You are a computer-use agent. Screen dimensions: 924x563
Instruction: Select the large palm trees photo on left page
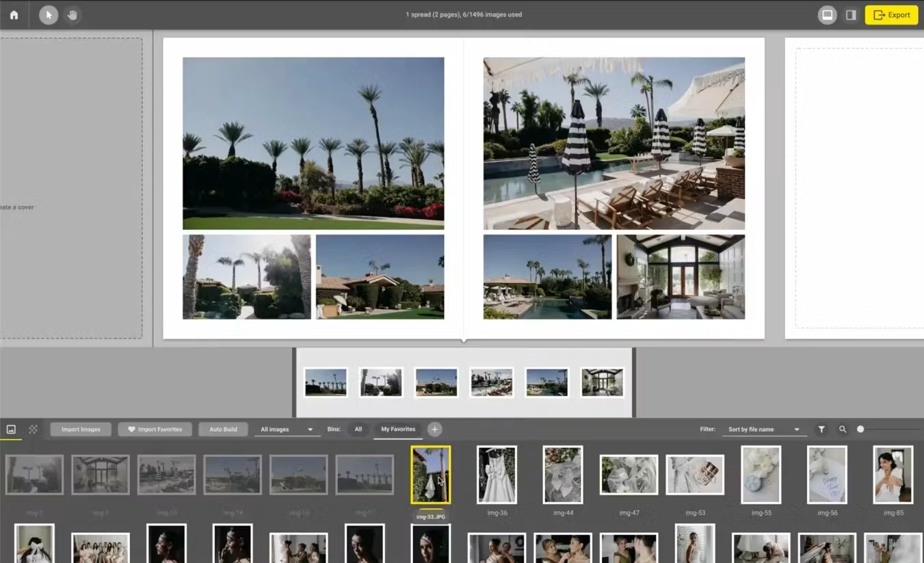point(313,143)
